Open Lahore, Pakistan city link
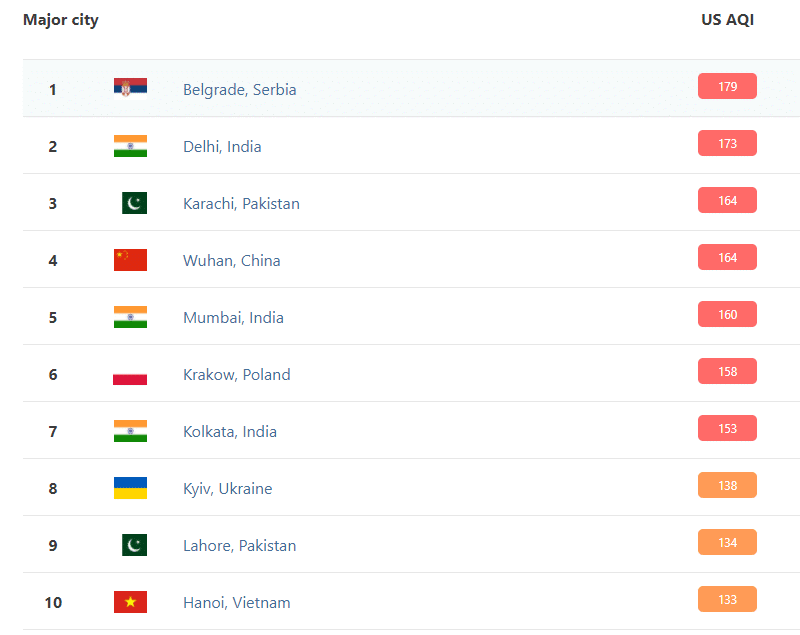800x635 pixels. [239, 545]
